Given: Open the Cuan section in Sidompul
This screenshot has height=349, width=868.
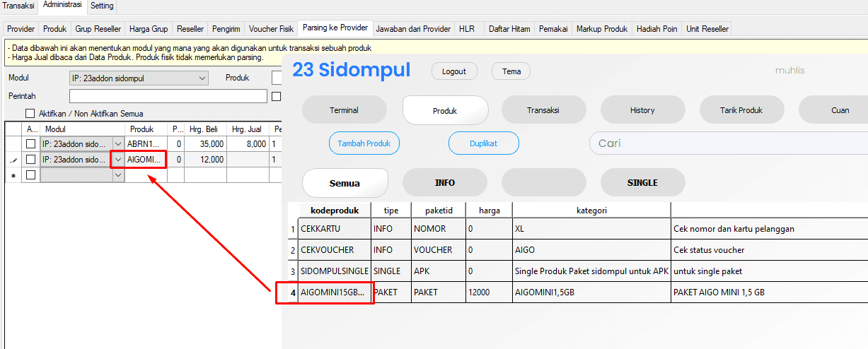Looking at the screenshot, I should (835, 110).
